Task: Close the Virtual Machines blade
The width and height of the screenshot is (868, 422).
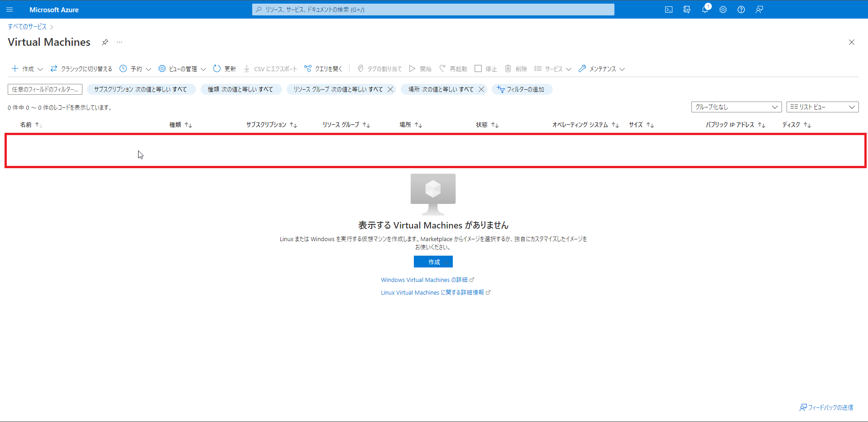Action: 852,42
